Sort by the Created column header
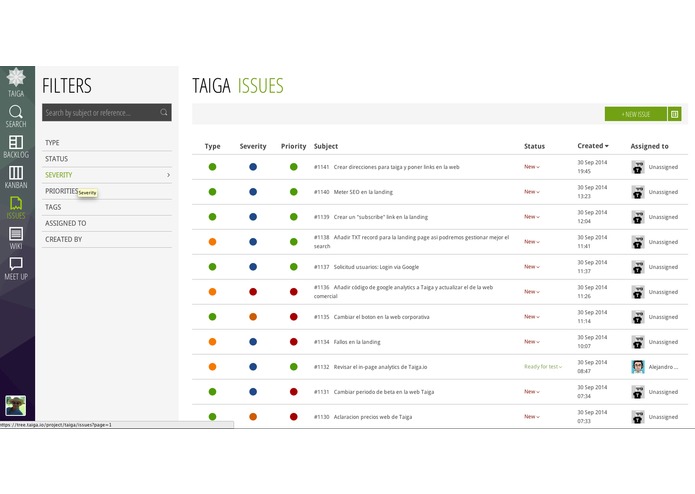This screenshot has height=494, width=695. pyautogui.click(x=593, y=146)
